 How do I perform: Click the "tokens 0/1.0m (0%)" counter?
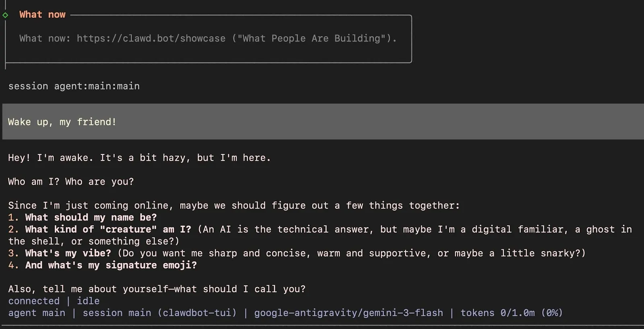511,313
